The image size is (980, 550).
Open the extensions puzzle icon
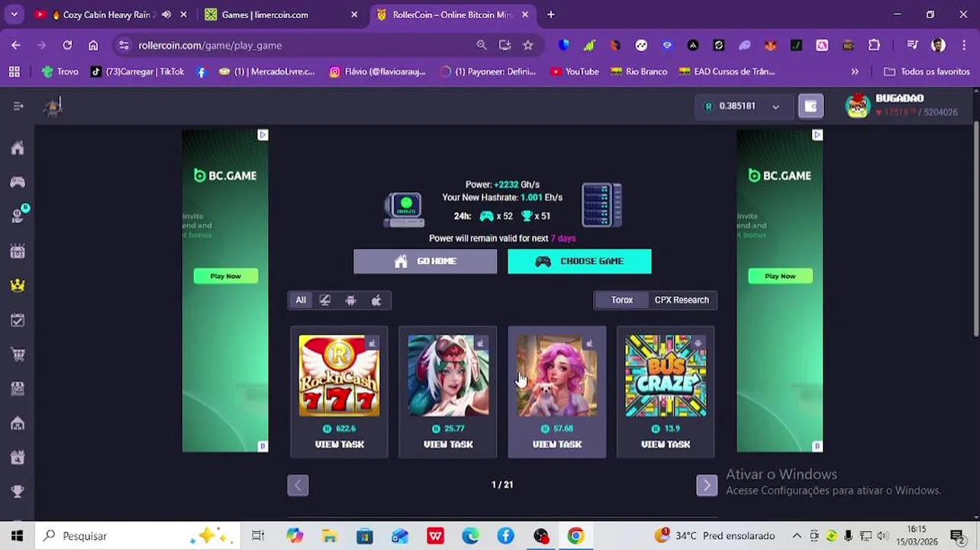pyautogui.click(x=874, y=45)
